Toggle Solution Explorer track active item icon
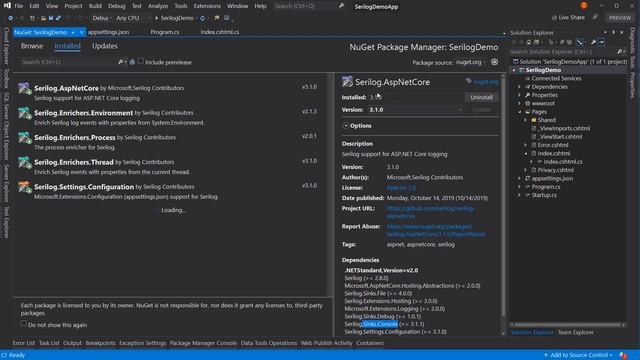The height and width of the screenshot is (360, 640). point(580,42)
